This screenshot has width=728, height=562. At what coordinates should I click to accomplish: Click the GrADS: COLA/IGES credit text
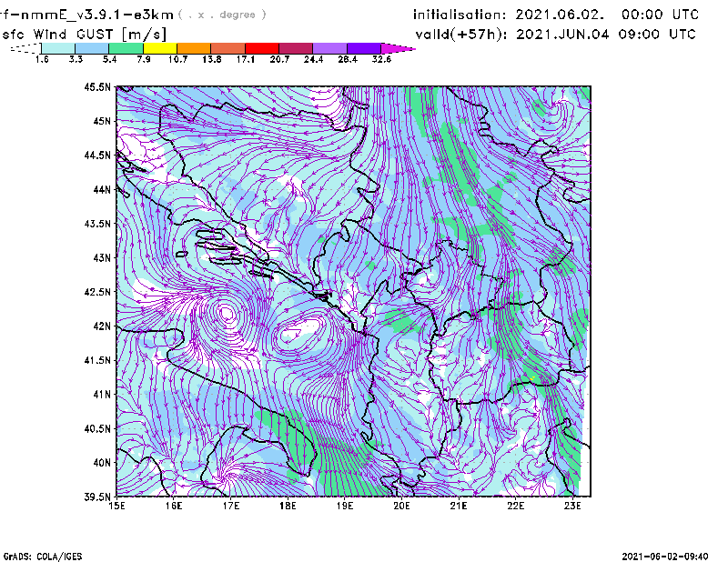click(x=33, y=555)
